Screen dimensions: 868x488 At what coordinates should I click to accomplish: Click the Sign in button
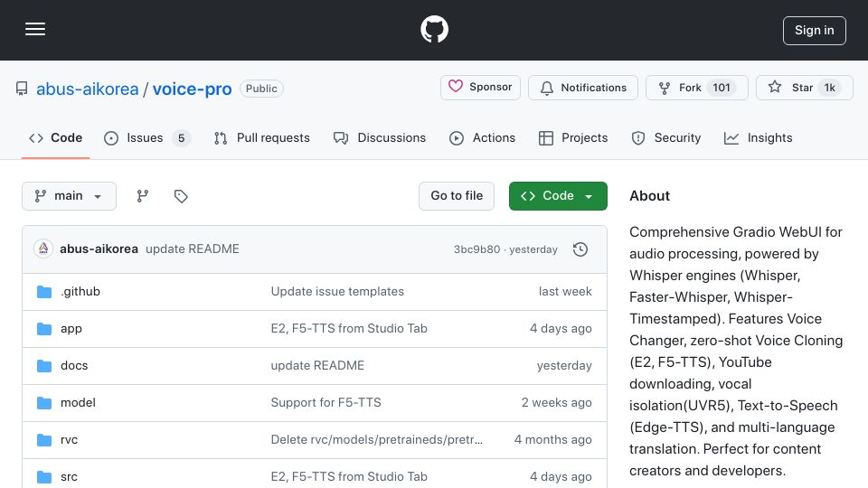(814, 31)
